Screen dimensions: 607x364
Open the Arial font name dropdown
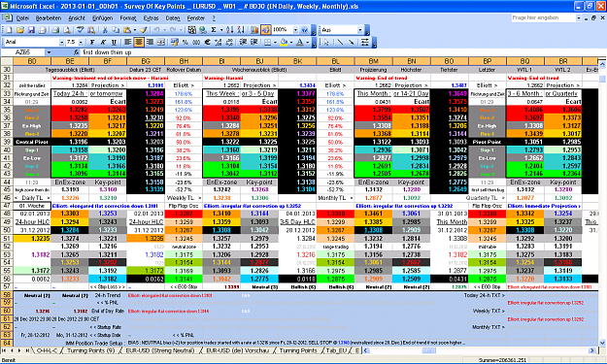pos(61,42)
